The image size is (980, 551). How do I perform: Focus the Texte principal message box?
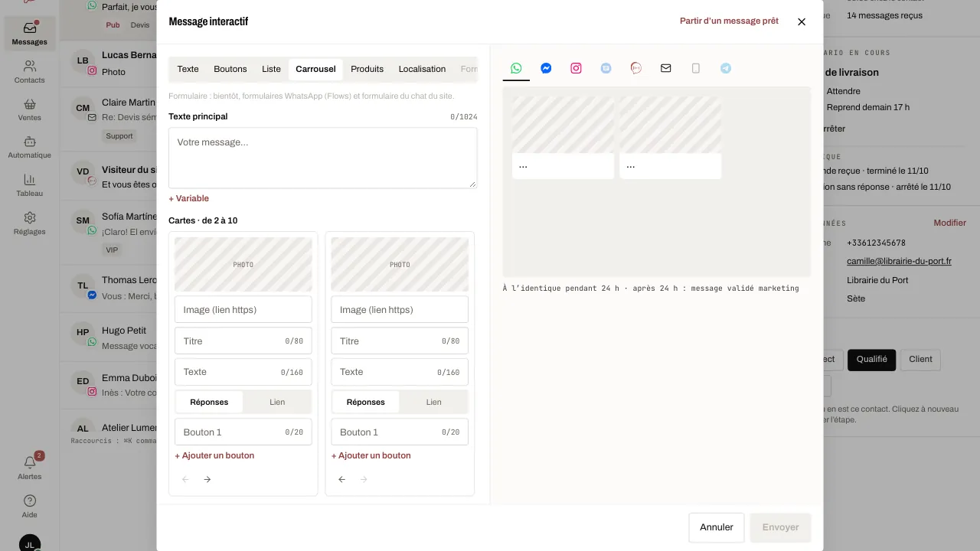[322, 158]
